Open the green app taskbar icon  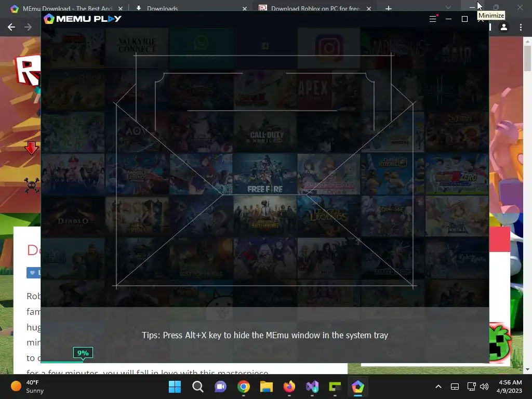[335, 387]
